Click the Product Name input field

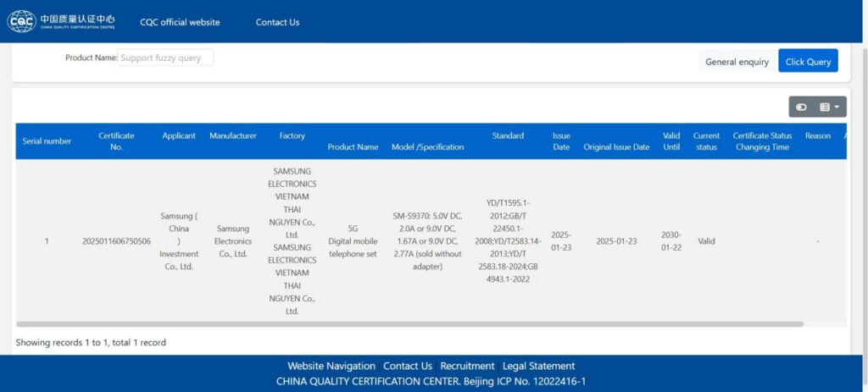(x=165, y=58)
